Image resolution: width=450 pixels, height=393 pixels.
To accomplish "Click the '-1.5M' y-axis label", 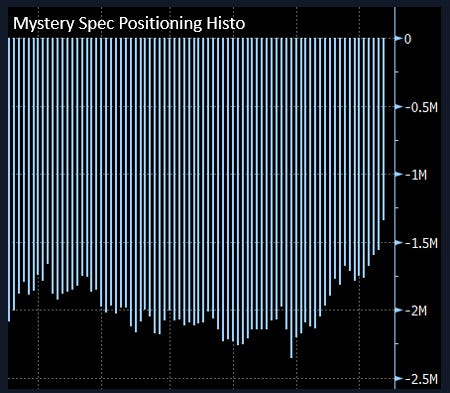I will (421, 243).
